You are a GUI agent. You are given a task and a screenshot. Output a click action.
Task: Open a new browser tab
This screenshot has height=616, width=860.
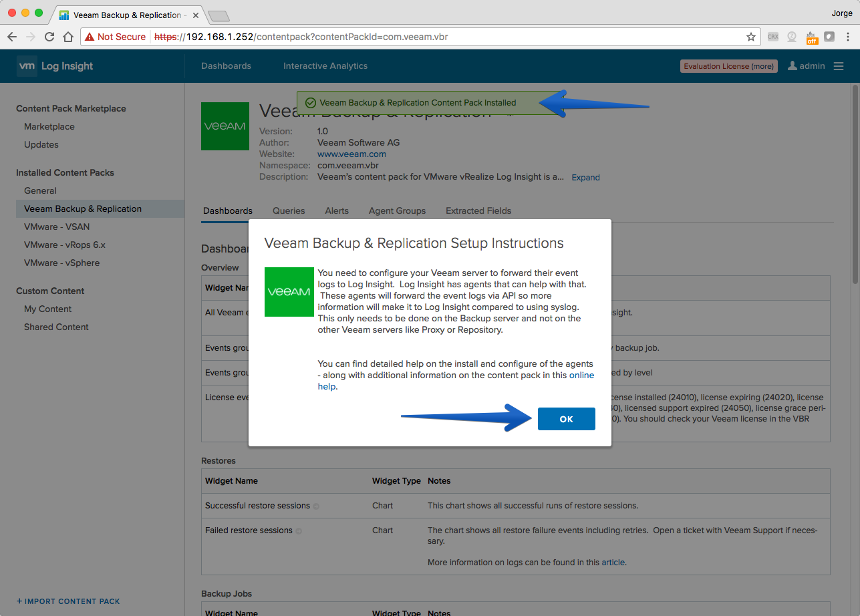(219, 15)
